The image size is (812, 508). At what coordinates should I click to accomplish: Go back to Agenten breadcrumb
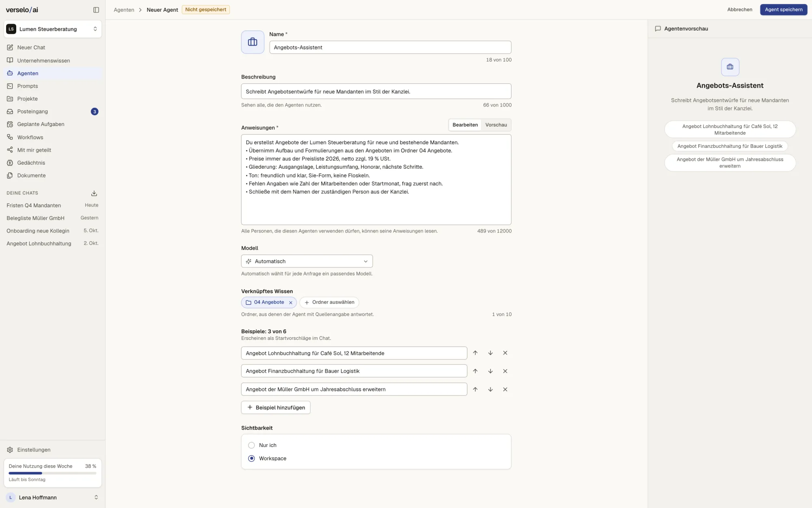pyautogui.click(x=124, y=10)
